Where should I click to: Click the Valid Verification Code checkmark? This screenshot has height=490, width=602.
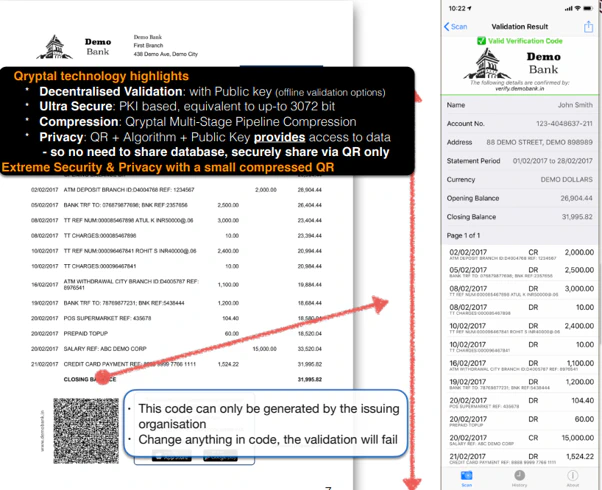click(481, 41)
